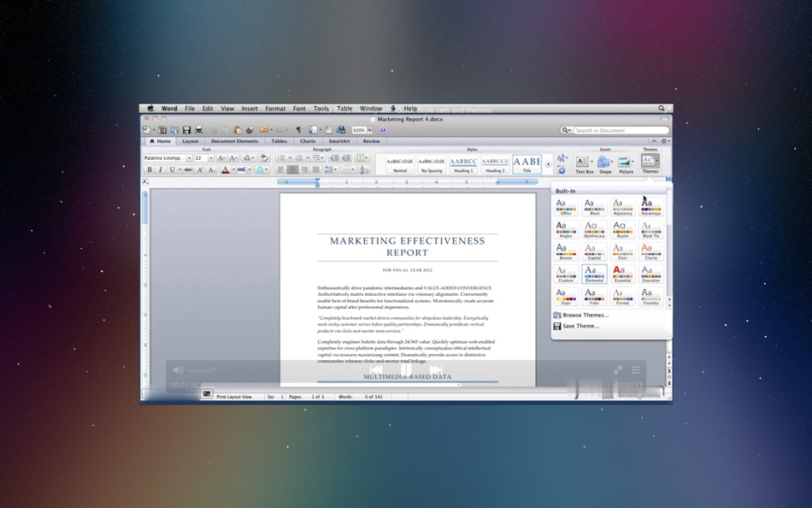Open the Review ribbon tab
This screenshot has width=812, height=508.
click(x=371, y=141)
